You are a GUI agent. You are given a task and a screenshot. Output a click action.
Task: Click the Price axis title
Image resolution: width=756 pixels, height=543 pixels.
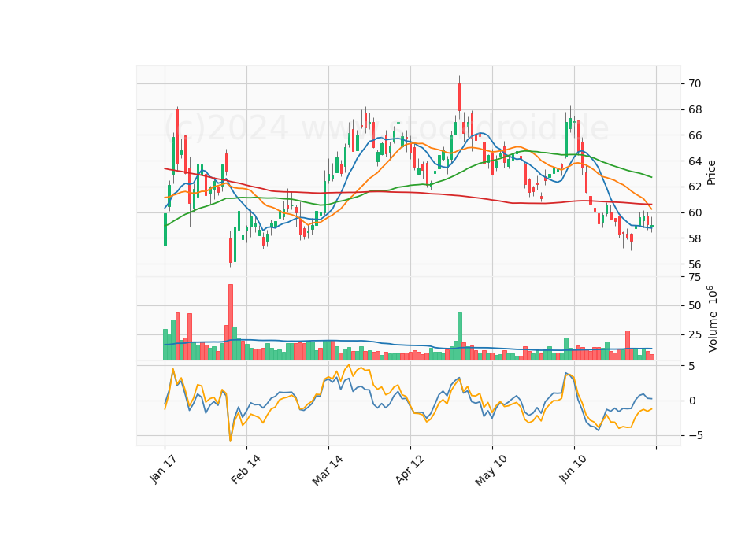click(711, 172)
